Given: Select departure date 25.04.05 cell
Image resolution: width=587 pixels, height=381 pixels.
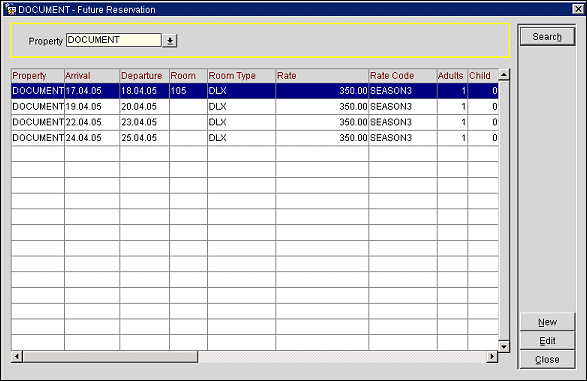Looking at the screenshot, I should point(145,138).
